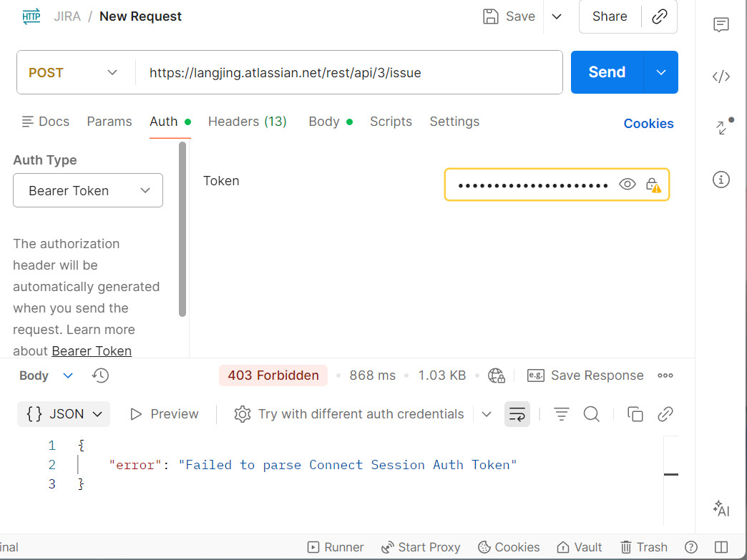This screenshot has height=560, width=747.
Task: Send the POST request
Action: pos(607,72)
